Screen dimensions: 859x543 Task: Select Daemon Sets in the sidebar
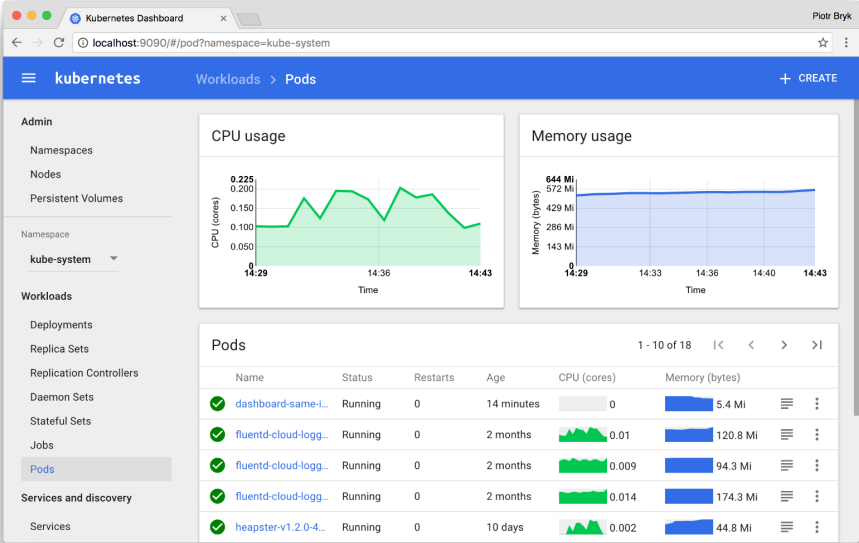(62, 397)
